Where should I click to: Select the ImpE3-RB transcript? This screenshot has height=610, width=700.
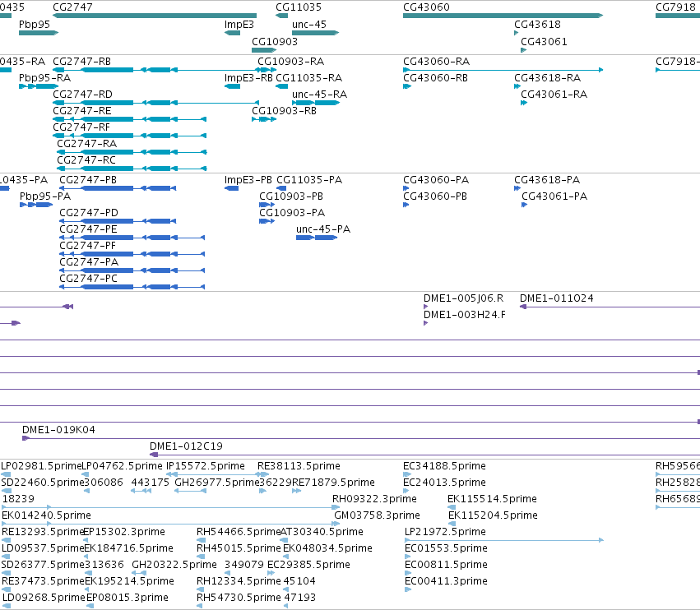click(x=232, y=86)
